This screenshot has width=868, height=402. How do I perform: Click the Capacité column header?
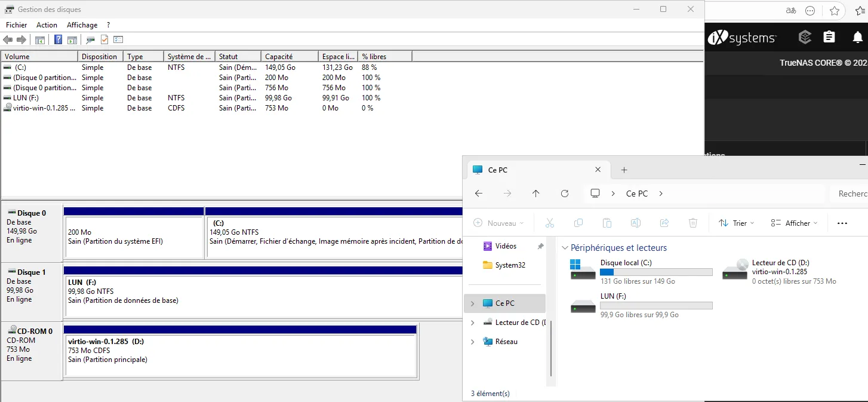click(289, 56)
